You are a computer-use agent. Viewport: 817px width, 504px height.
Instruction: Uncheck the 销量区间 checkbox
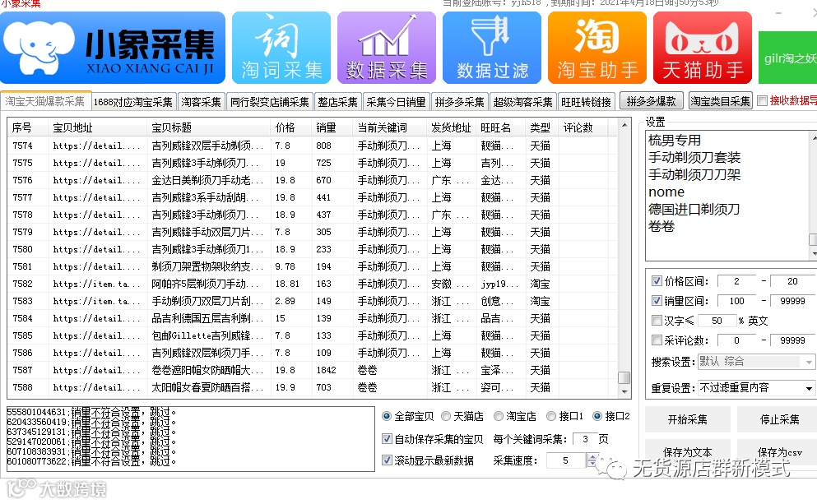[x=657, y=300]
